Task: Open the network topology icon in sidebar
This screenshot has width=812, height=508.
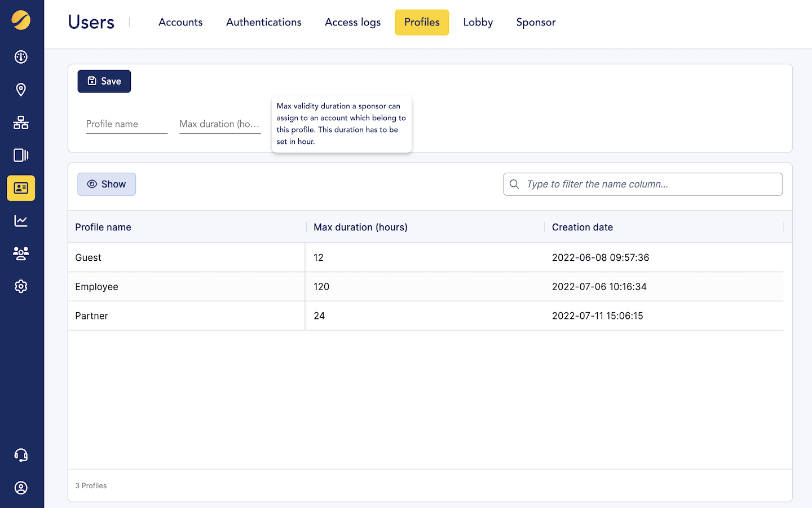Action: click(21, 122)
